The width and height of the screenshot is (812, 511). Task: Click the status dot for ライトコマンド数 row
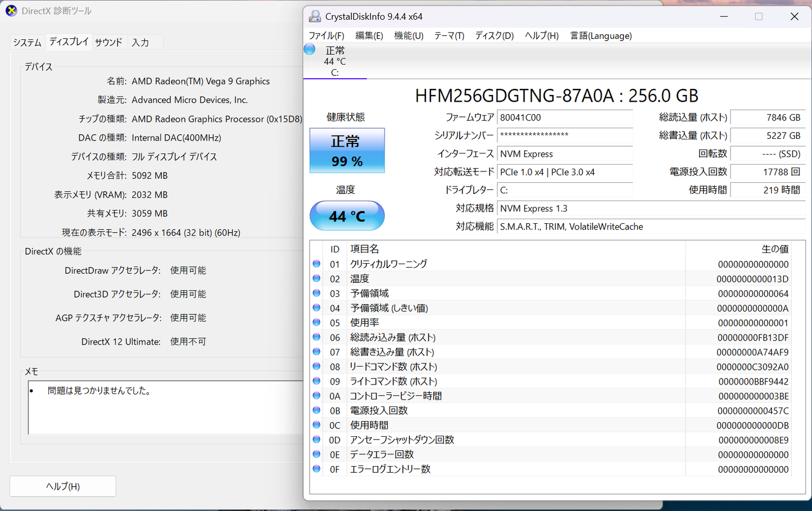[x=316, y=381]
